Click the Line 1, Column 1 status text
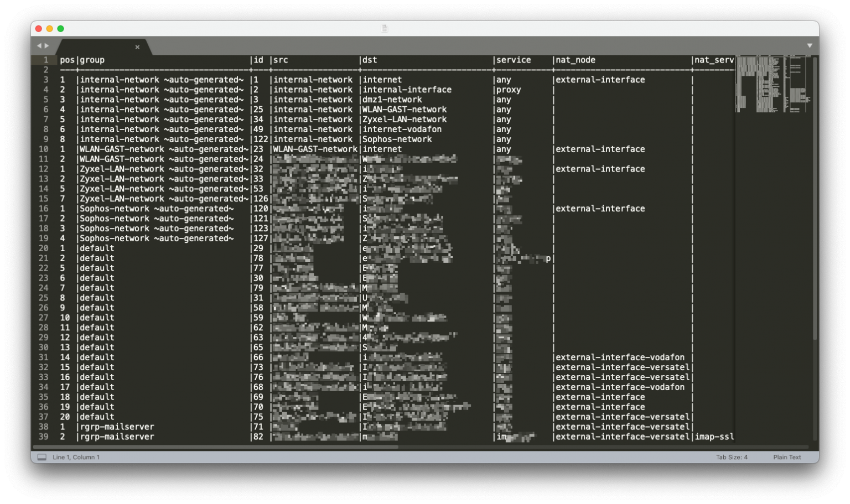850x504 pixels. point(76,457)
